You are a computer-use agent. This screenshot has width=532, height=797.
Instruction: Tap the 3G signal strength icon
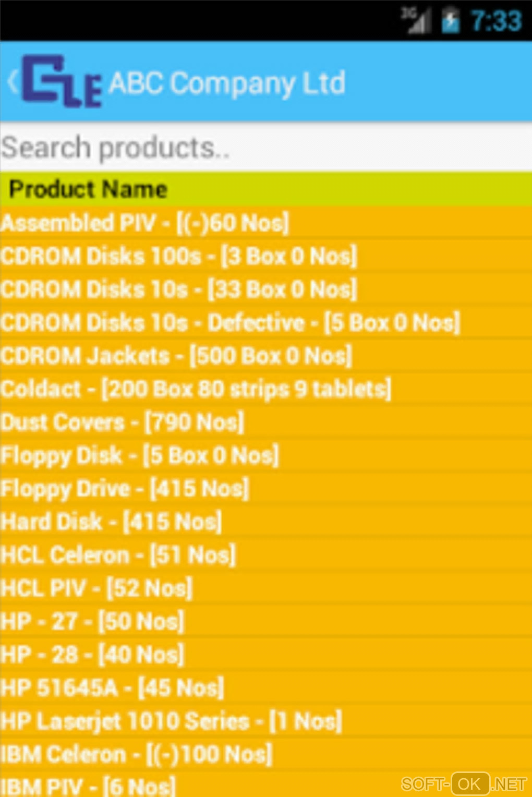(x=416, y=21)
